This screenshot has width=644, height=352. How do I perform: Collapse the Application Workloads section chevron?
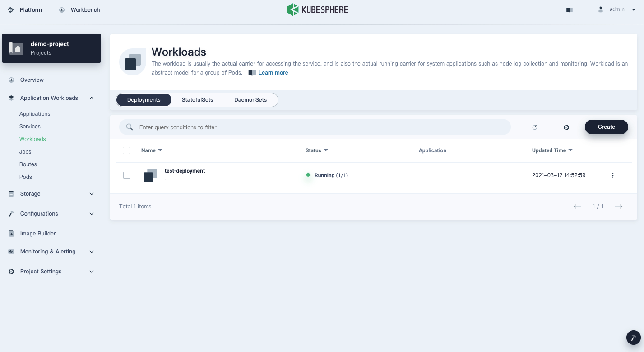click(x=92, y=98)
